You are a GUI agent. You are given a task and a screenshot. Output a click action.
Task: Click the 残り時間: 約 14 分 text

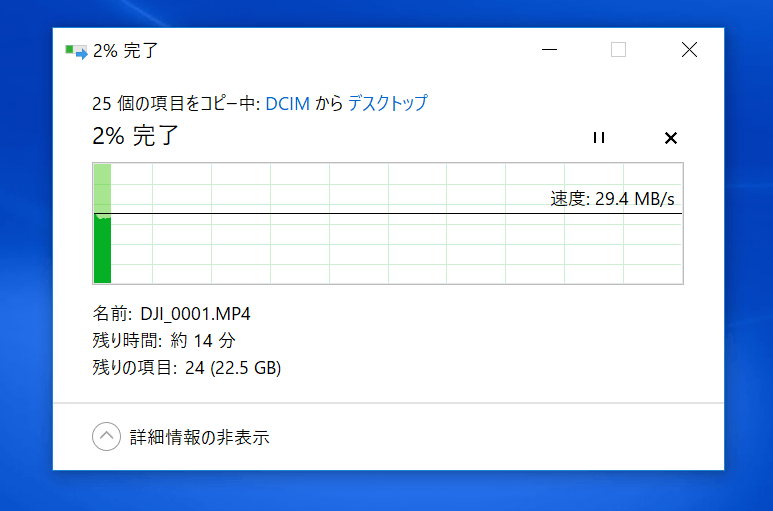click(x=164, y=341)
